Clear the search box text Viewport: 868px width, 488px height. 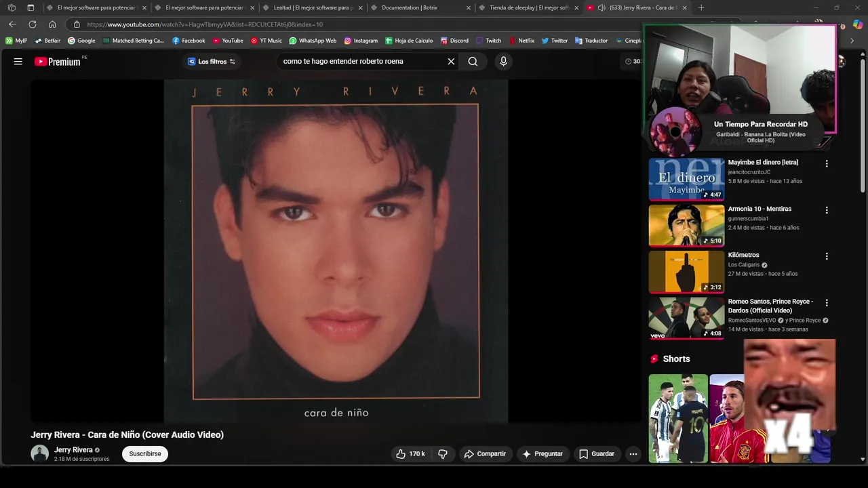pyautogui.click(x=451, y=62)
